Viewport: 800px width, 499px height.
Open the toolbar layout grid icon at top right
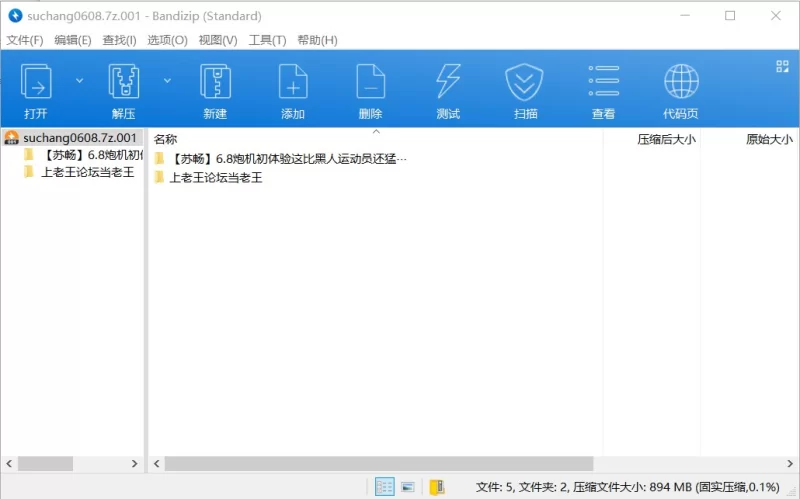(x=782, y=67)
